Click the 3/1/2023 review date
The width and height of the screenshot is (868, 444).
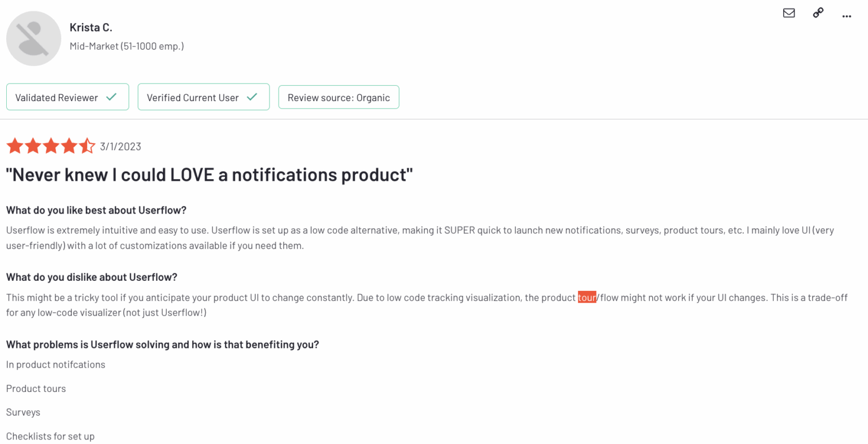120,147
